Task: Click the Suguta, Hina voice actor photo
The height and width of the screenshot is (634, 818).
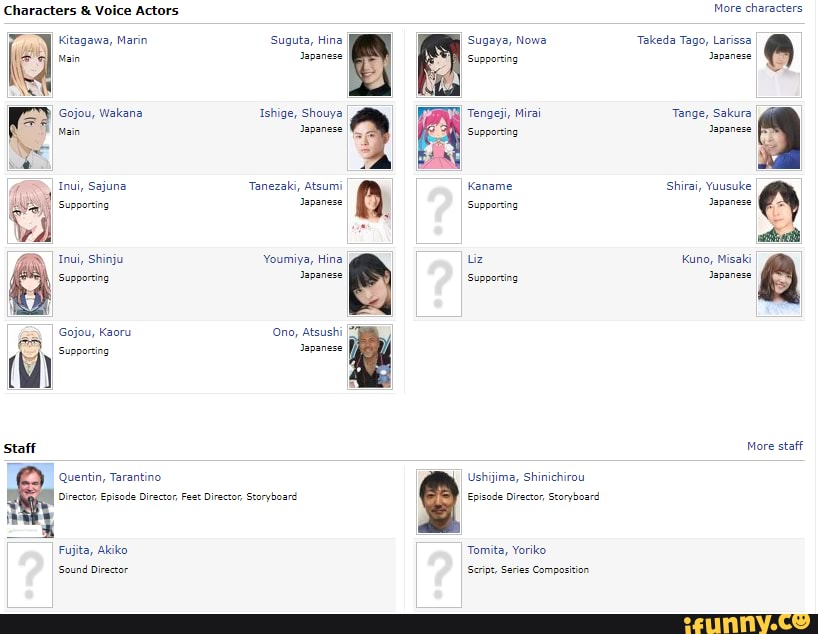Action: point(370,65)
